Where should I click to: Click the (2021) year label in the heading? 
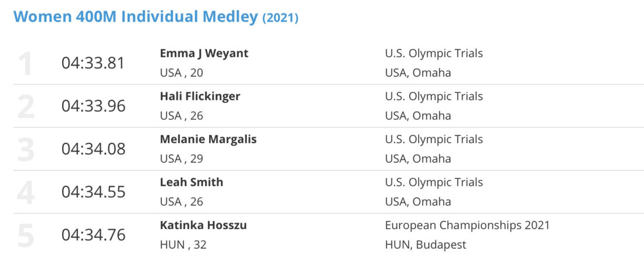pyautogui.click(x=280, y=18)
